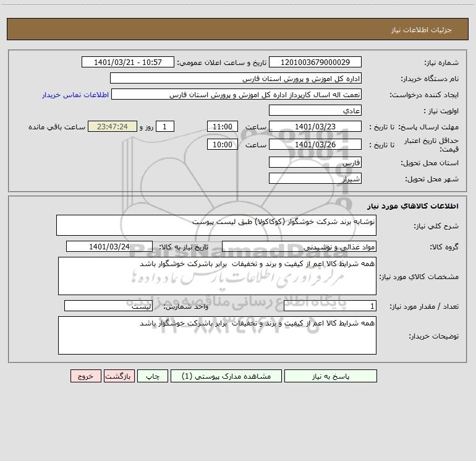
Task: Click the چاپ print button
Action: [153, 376]
